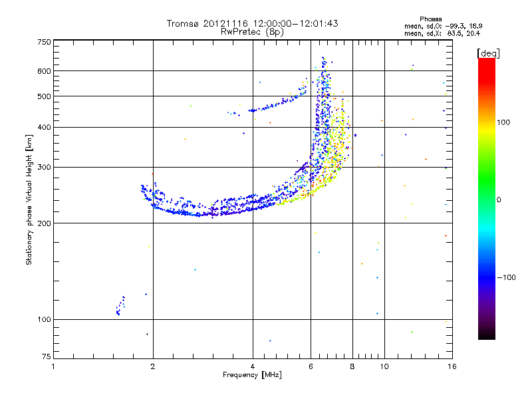The height and width of the screenshot is (399, 532).
Task: Click the blue upper trace between 4 and 6 MHz
Action: [x=278, y=103]
